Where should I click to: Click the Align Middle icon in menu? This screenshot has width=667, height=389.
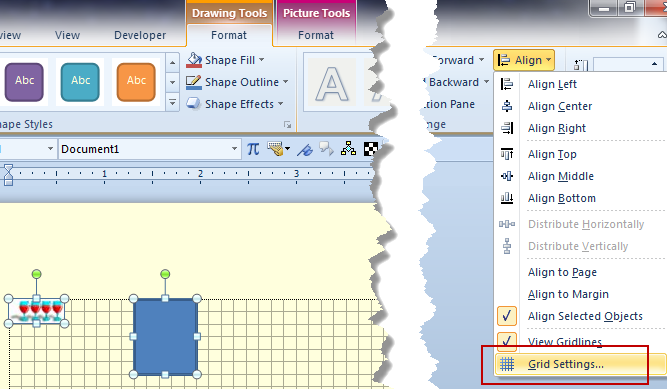coord(507,176)
